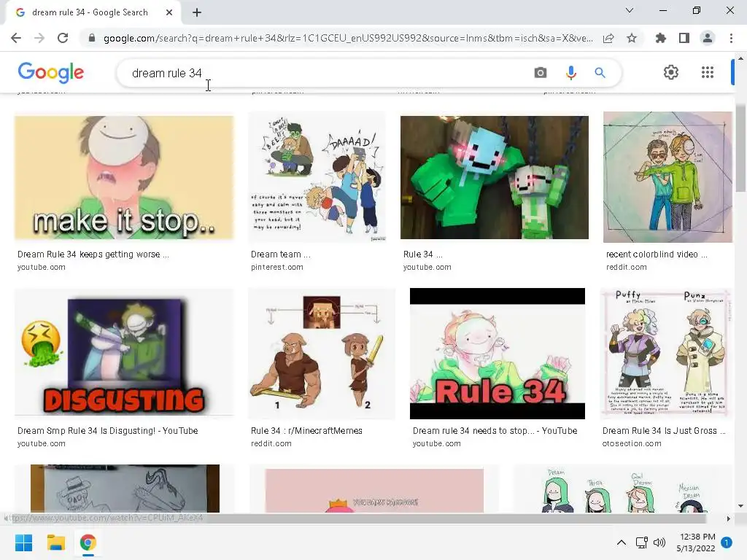
Task: Click the 'Dream team ...' pinterest caption
Action: tap(281, 254)
